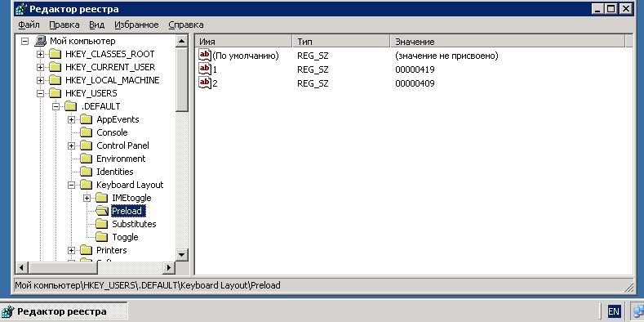Click the tree pane scroll up arrow
This screenshot has height=322, width=644.
click(181, 41)
